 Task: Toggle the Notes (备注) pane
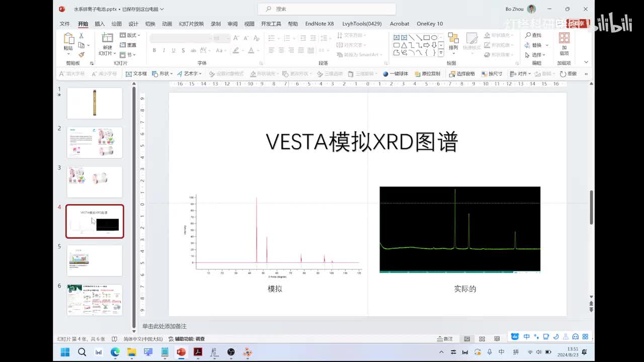click(445, 339)
